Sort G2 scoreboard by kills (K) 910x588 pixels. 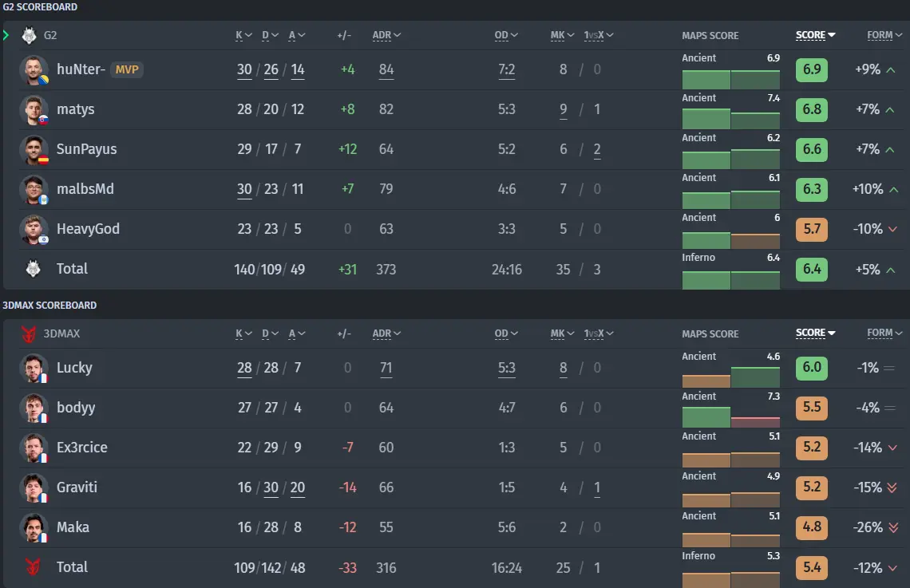(243, 35)
